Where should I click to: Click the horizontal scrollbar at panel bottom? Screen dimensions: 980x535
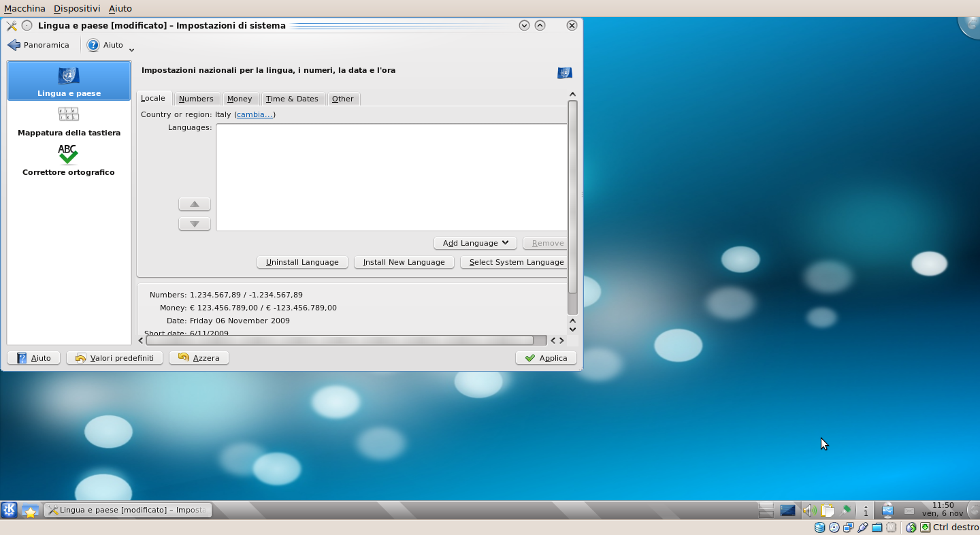tap(340, 340)
